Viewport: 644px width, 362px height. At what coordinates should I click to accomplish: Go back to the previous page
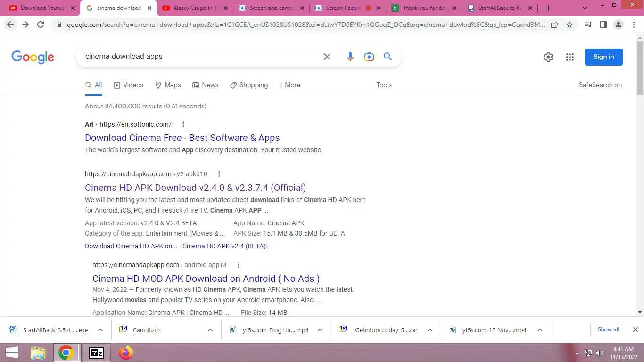tap(10, 25)
